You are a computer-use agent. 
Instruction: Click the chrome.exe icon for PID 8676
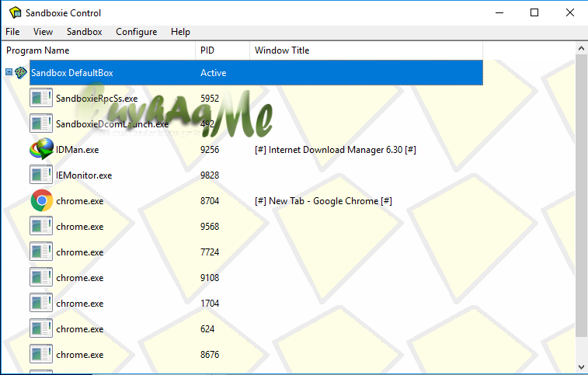41,354
